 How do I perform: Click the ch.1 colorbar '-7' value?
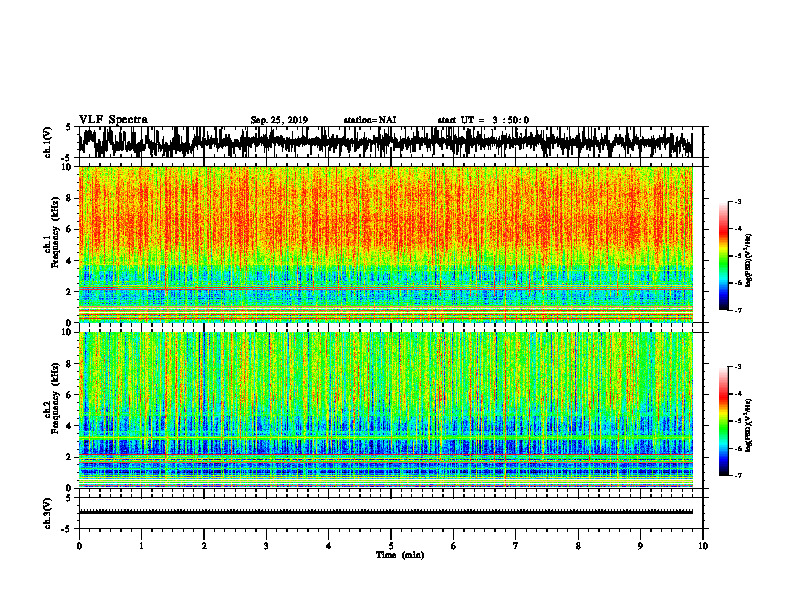[x=738, y=310]
